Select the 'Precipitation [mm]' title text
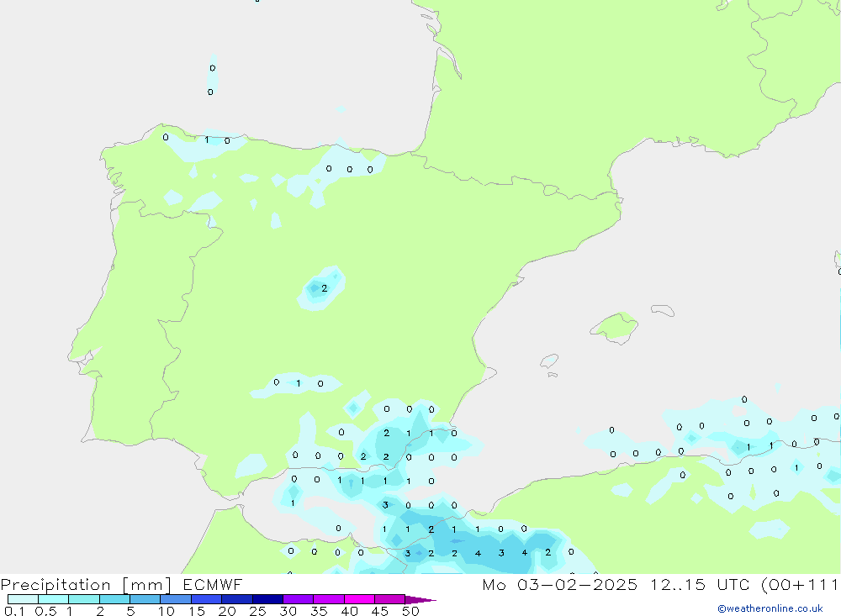Viewport: 841px width, 616px height. click(x=86, y=585)
